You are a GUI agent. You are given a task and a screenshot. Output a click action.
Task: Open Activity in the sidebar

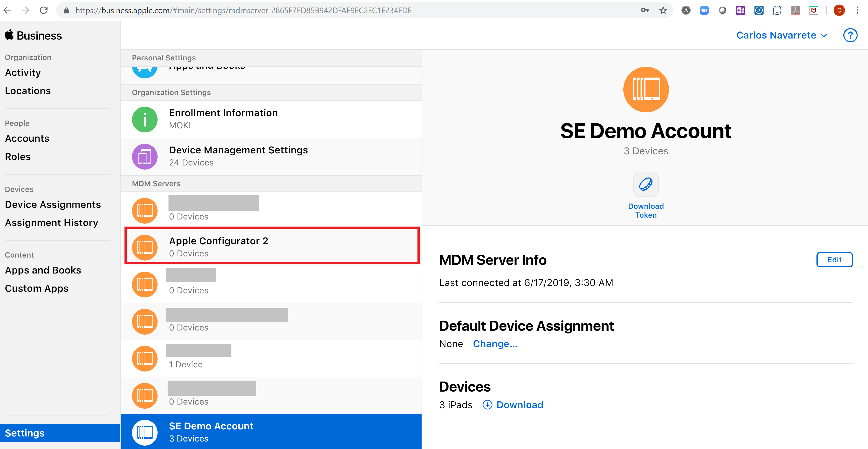point(23,73)
